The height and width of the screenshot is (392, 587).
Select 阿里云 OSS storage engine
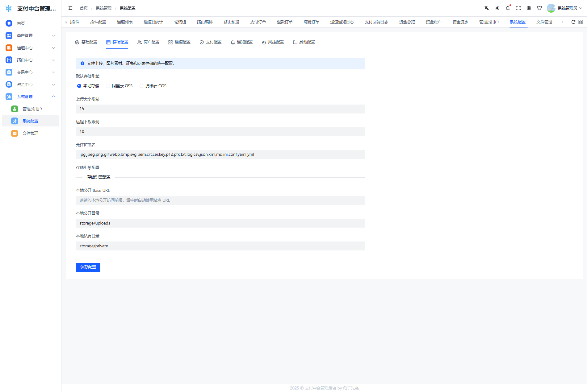[x=108, y=86]
